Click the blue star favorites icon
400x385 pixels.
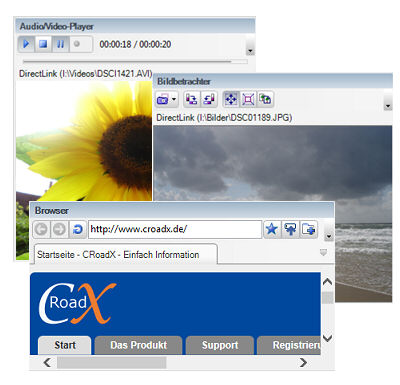[x=272, y=229]
